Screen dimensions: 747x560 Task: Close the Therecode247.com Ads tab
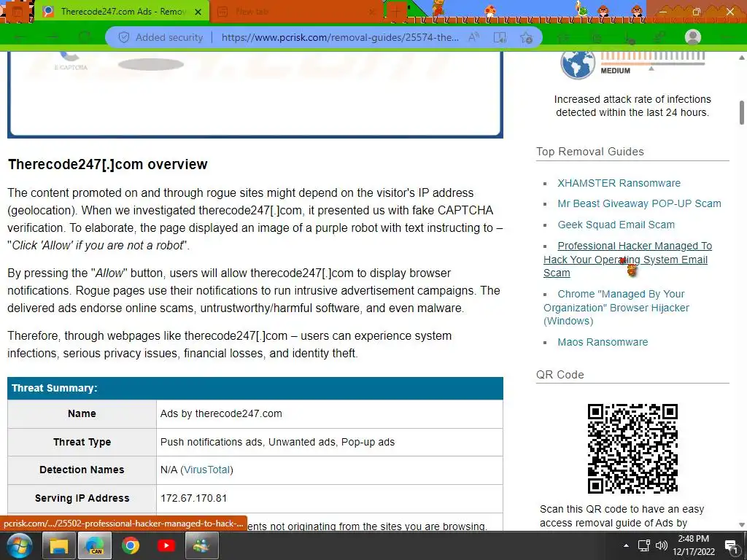pyautogui.click(x=198, y=12)
